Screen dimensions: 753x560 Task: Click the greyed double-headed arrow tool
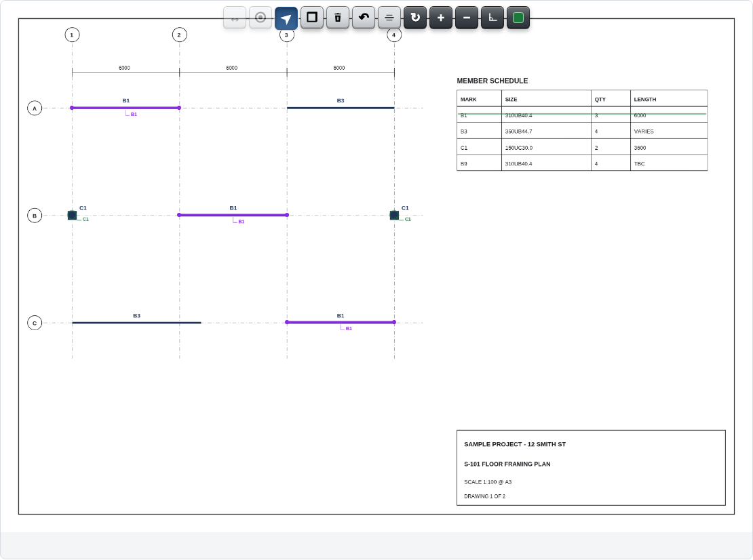pyautogui.click(x=235, y=18)
